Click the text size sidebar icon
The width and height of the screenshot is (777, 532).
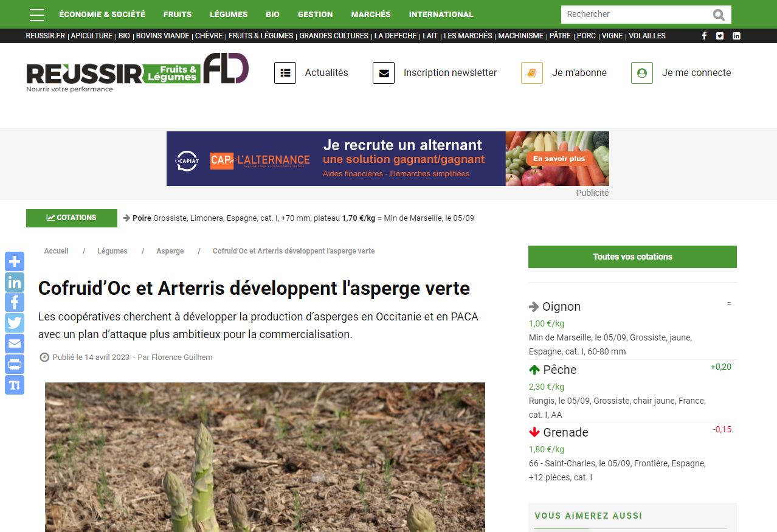(15, 385)
